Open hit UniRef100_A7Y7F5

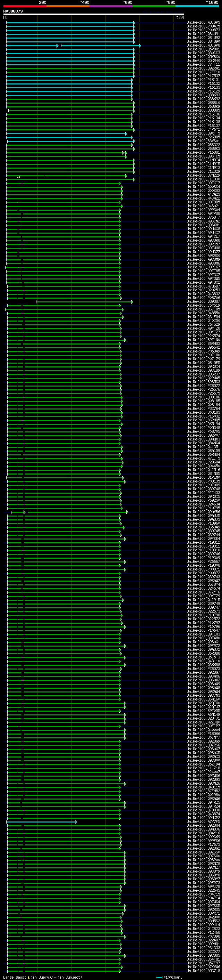(x=203, y=822)
